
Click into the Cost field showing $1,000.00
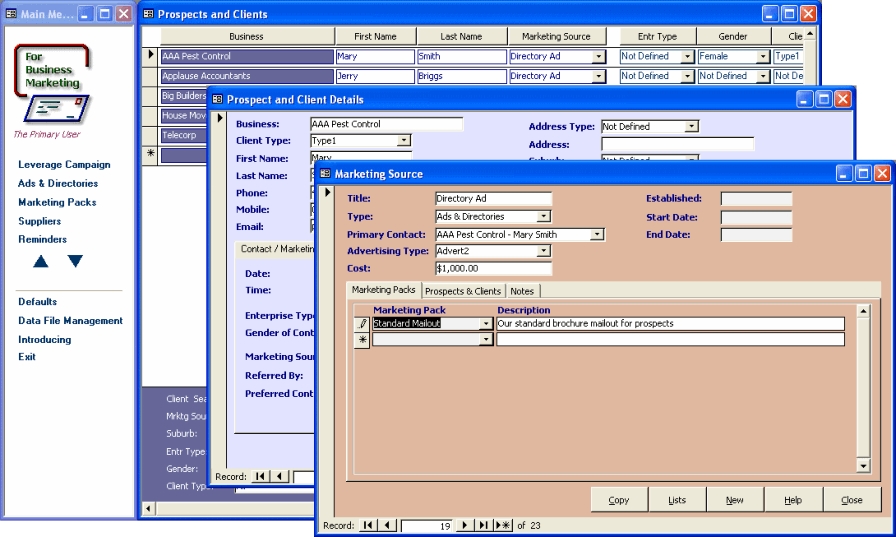[493, 269]
